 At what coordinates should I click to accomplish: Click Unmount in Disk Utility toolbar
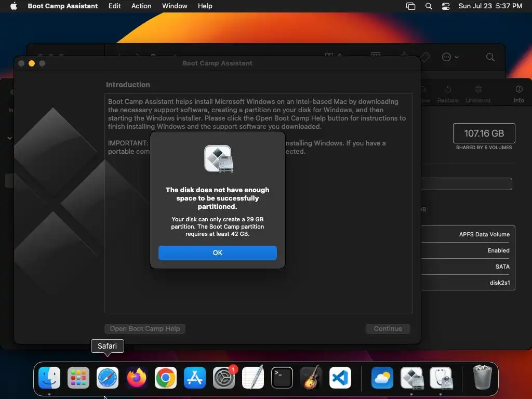(x=478, y=94)
